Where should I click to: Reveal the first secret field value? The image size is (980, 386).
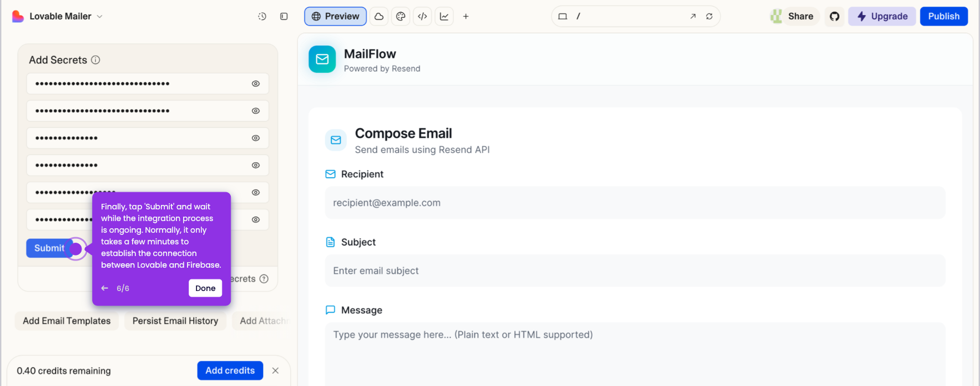[x=256, y=84]
